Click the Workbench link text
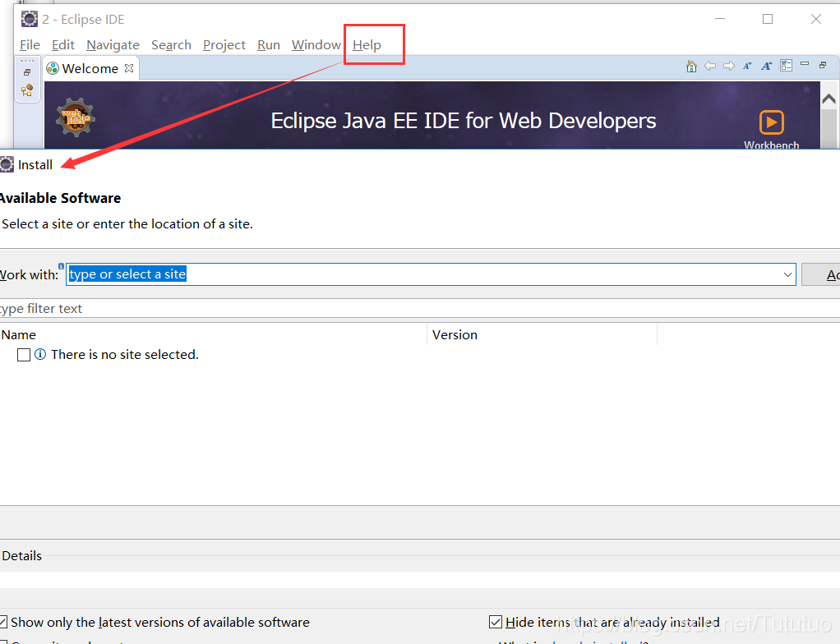Screen dimensions: 840x644 [772, 145]
